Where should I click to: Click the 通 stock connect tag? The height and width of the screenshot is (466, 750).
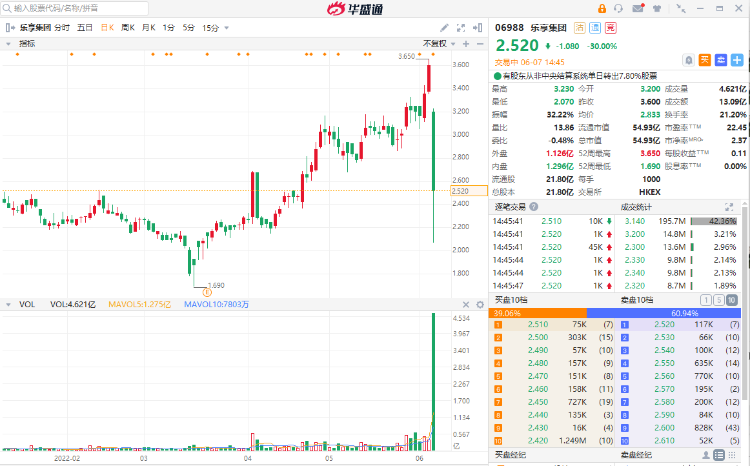tap(595, 28)
